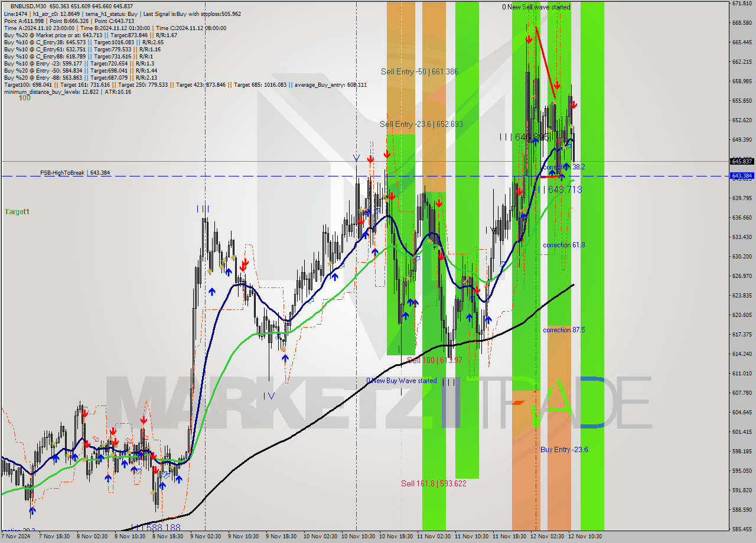Select '9 Nov 02:30' on time axis
The image size is (756, 543).
tap(206, 537)
